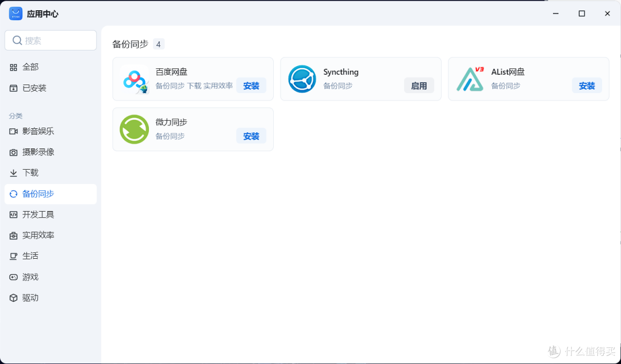Select the 开发工具 category
This screenshot has width=621, height=364.
coord(51,214)
